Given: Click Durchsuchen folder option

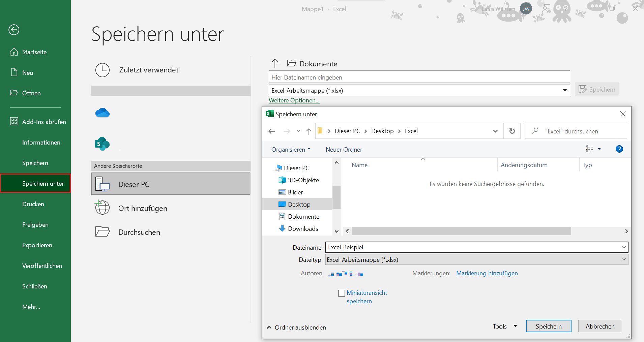Looking at the screenshot, I should pos(171,232).
